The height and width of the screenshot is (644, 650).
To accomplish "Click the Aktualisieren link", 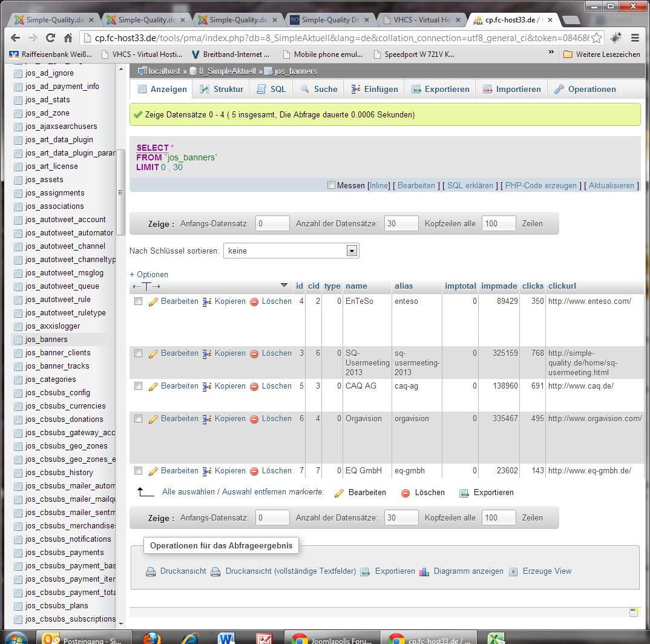I will click(x=611, y=185).
